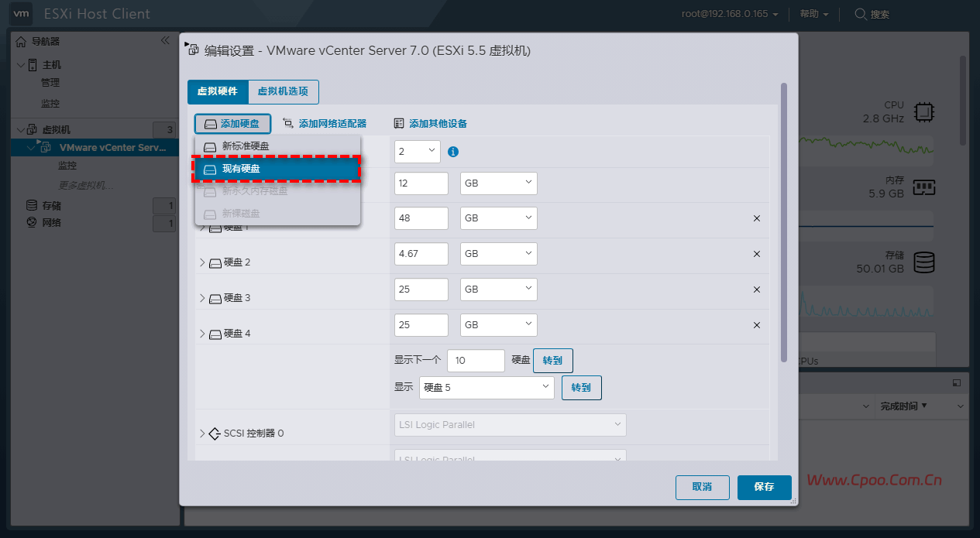Click the Save button
Viewport: 980px width, 538px height.
[765, 487]
